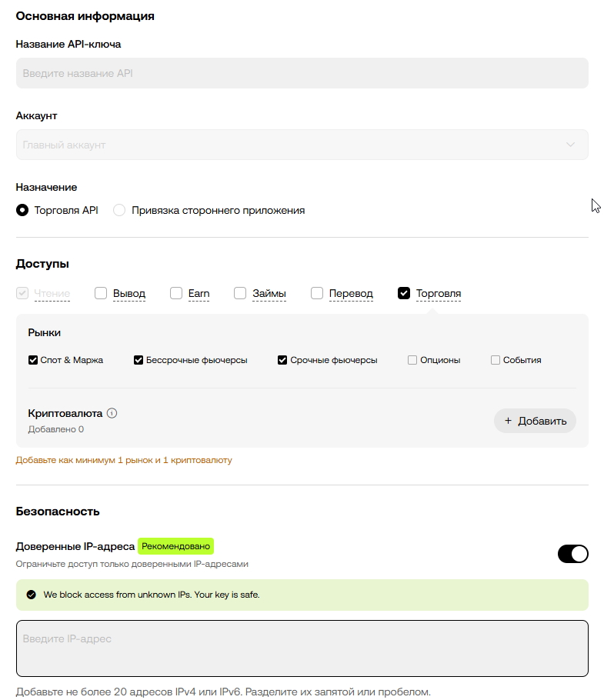Enable the Перевод permission checkbox
Screen dimensions: 604x700
tap(317, 293)
